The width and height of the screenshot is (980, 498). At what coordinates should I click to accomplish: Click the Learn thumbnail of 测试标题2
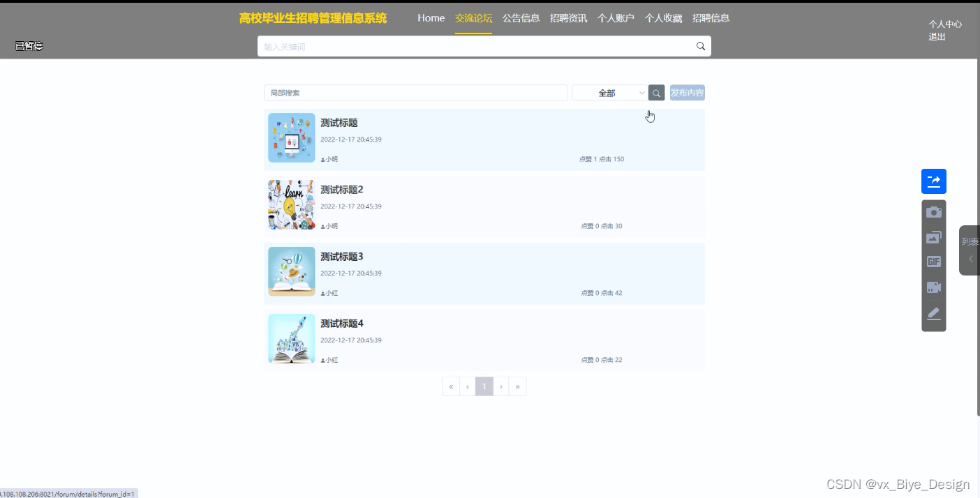click(291, 205)
